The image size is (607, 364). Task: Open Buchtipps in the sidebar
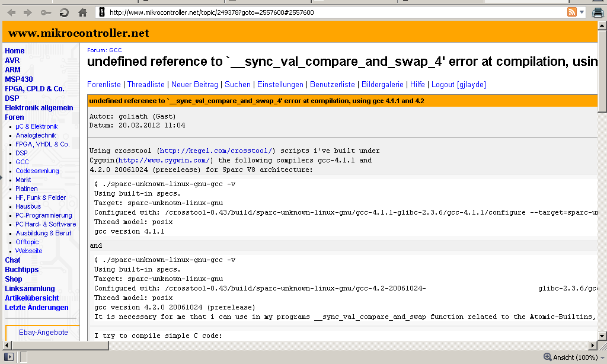[x=22, y=270]
